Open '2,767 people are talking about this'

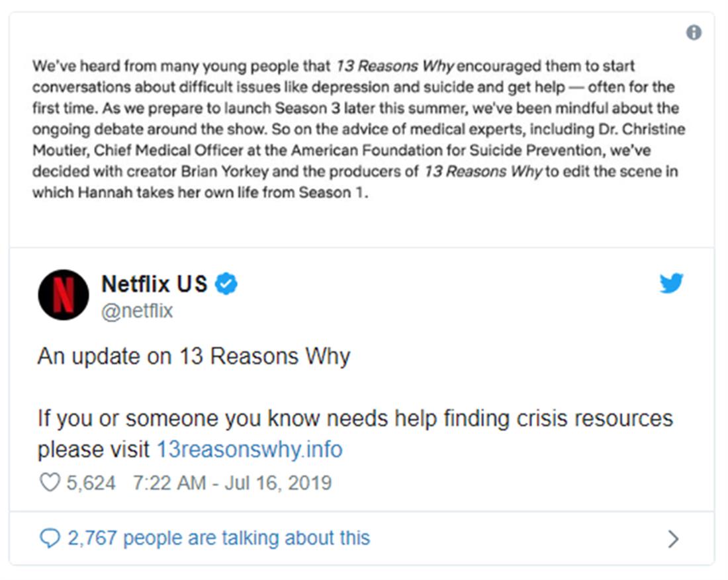218,538
